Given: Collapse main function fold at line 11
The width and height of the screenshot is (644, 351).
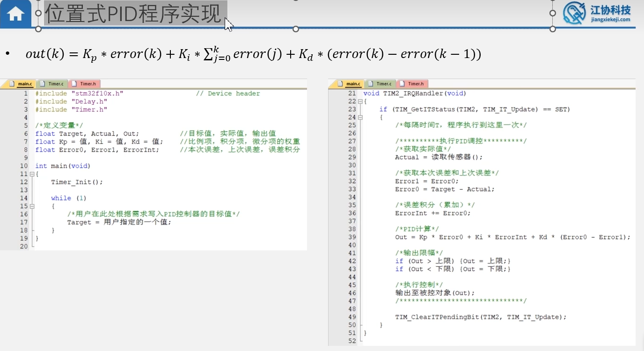Looking at the screenshot, I should click(32, 174).
